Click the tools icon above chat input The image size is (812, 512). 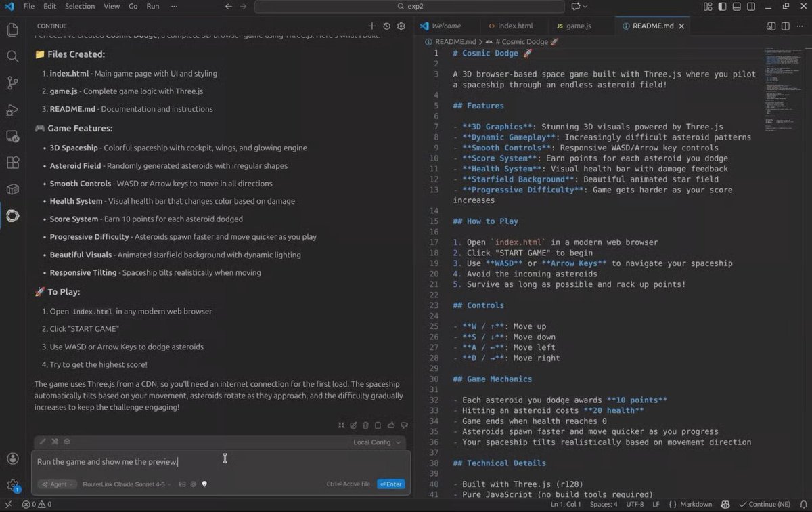click(55, 442)
